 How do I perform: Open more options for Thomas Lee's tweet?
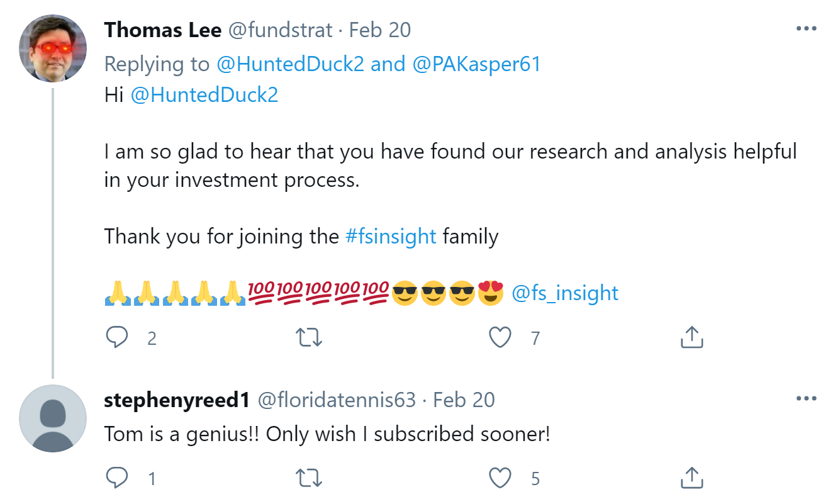pyautogui.click(x=806, y=29)
